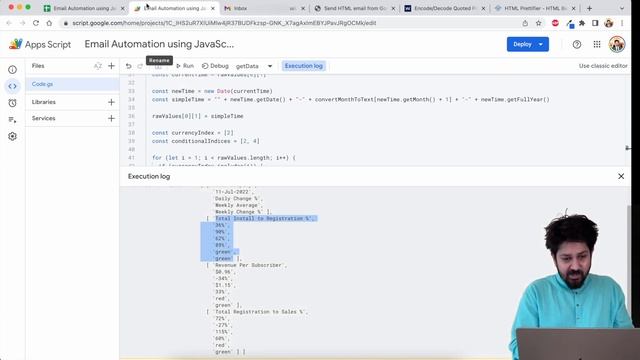
Task: Click 'Daily Change %' in the log
Action: [x=238, y=198]
